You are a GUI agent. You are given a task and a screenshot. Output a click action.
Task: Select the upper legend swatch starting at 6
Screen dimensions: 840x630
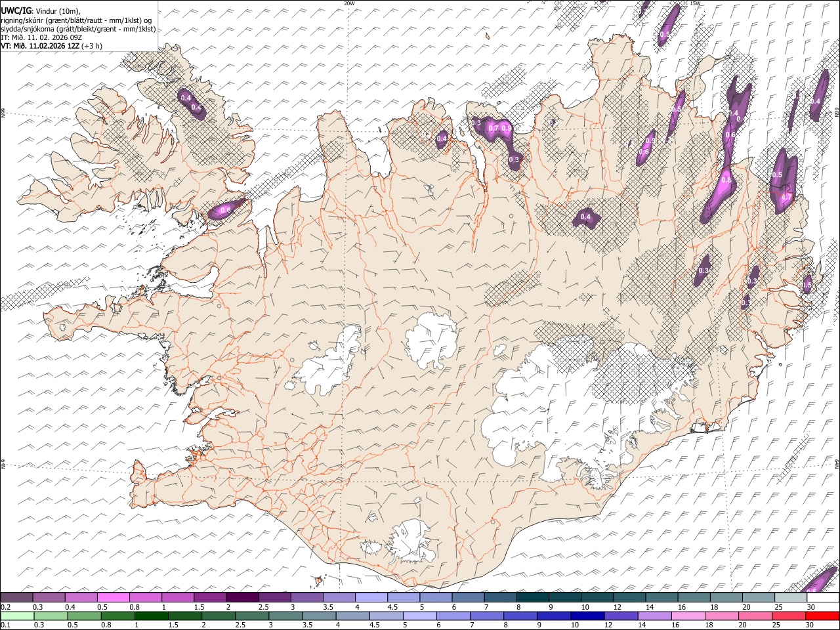[x=468, y=598]
